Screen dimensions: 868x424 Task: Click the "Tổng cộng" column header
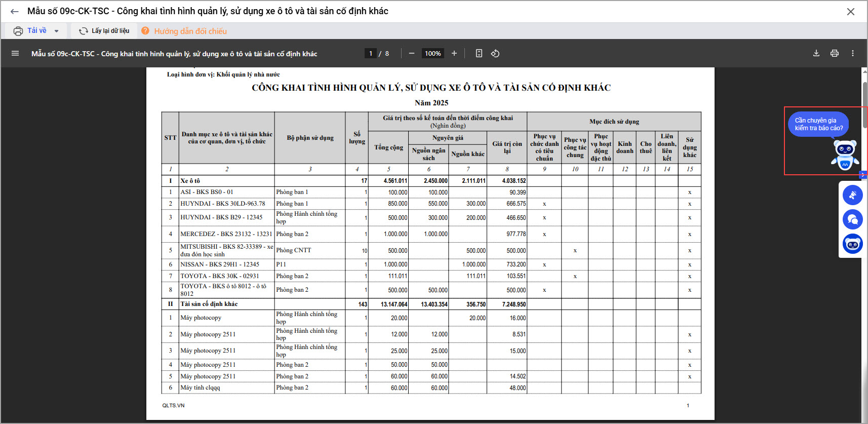pyautogui.click(x=388, y=147)
